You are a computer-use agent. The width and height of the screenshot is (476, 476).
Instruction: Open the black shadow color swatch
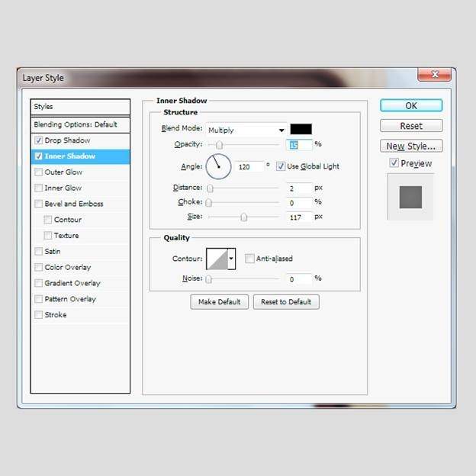tap(301, 130)
